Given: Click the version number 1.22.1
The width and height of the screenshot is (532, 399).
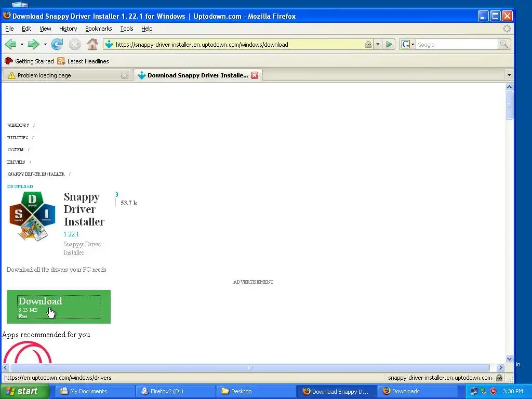Looking at the screenshot, I should click(71, 234).
